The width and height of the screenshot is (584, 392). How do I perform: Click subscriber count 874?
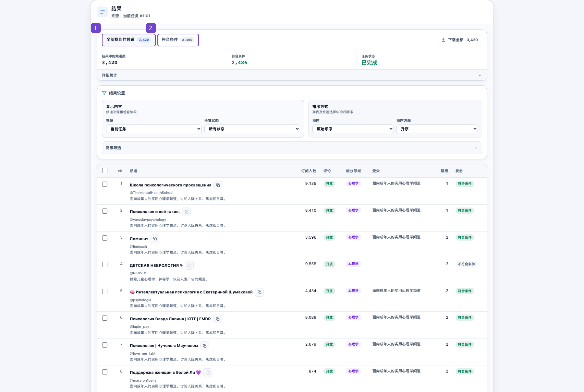312,371
